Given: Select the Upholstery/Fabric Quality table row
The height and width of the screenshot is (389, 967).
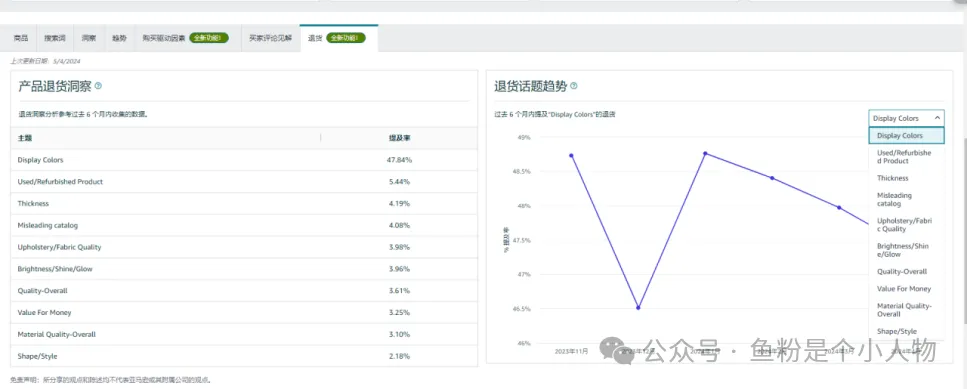Looking at the screenshot, I should (x=244, y=247).
